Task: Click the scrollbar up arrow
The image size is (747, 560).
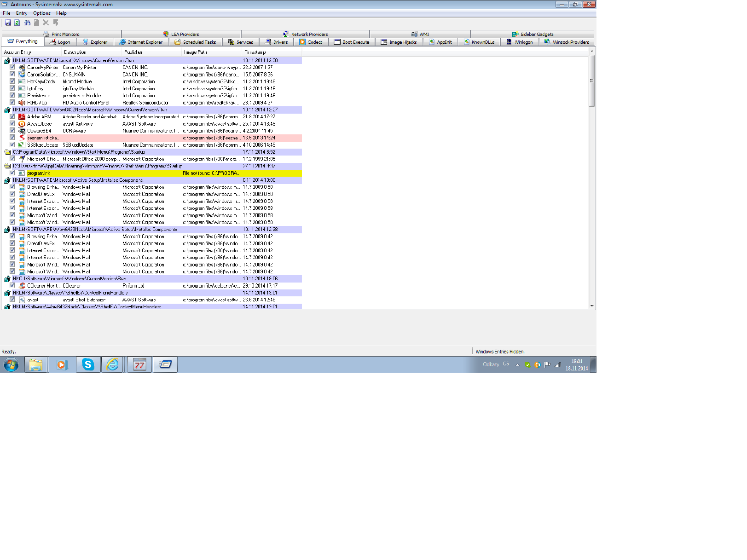Action: [591, 51]
